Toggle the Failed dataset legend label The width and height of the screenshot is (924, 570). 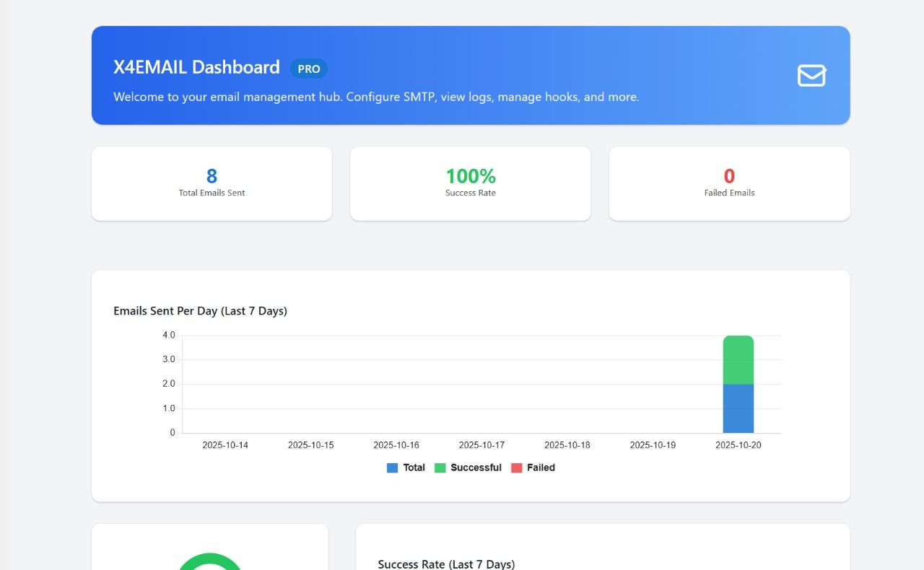pos(541,468)
